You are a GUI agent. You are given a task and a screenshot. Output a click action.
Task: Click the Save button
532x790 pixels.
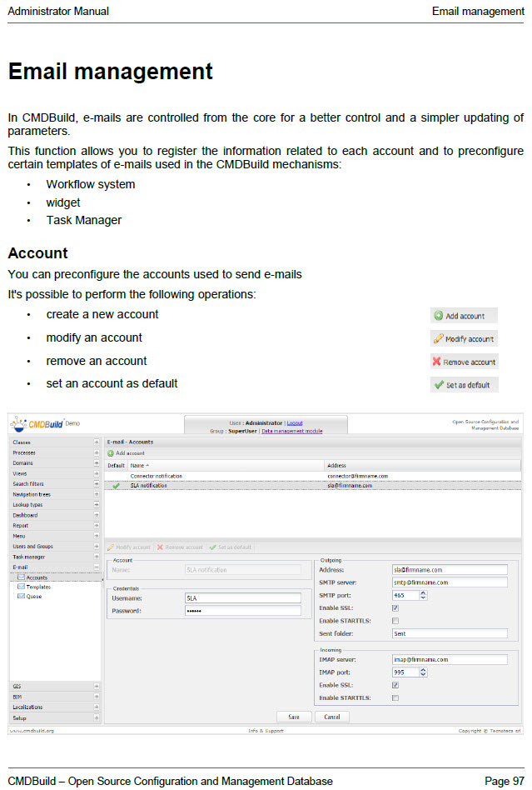[x=294, y=717]
